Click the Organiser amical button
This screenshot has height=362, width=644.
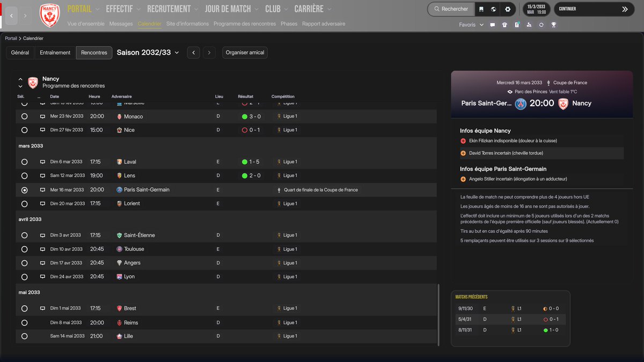[x=245, y=53]
